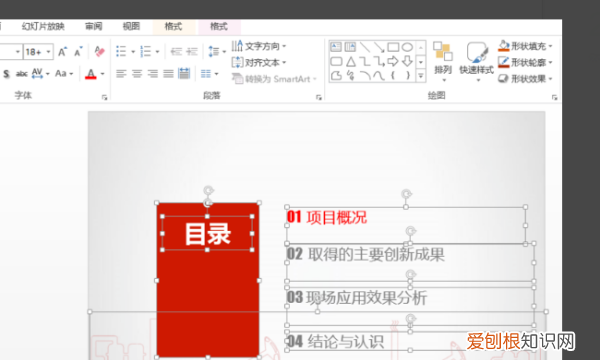Open the 排列 arrange menu
This screenshot has height=360, width=600.
[x=443, y=62]
